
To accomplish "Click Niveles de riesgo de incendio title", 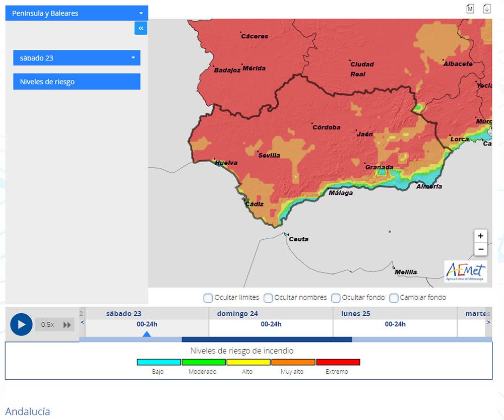I will 242,351.
